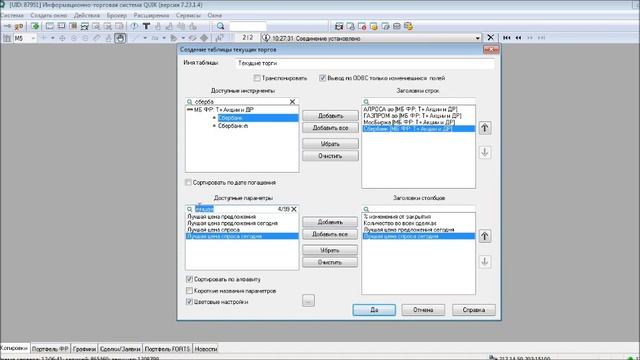The image size is (640, 360).
Task: Switch to Портфель FORTS tab
Action: point(167,349)
